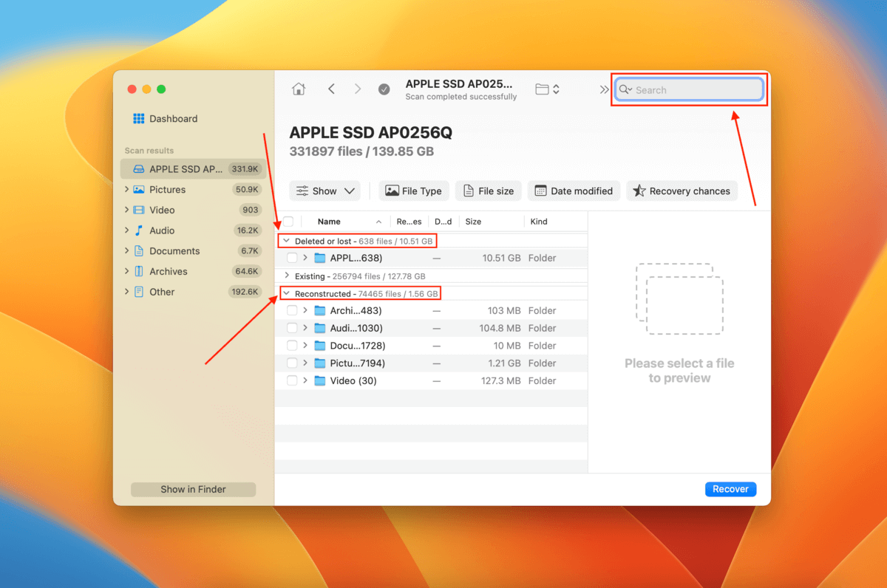
Task: Expand the APPL...638) folder row
Action: 305,259
